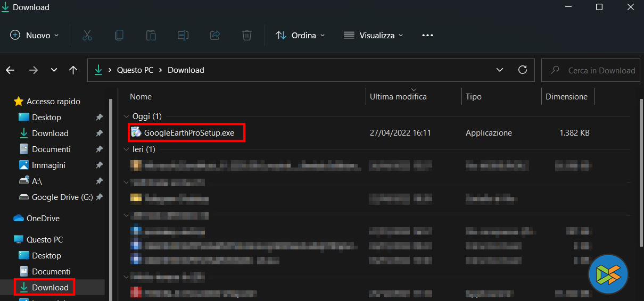The height and width of the screenshot is (301, 644).
Task: Click the Paste clipboard icon
Action: click(151, 36)
